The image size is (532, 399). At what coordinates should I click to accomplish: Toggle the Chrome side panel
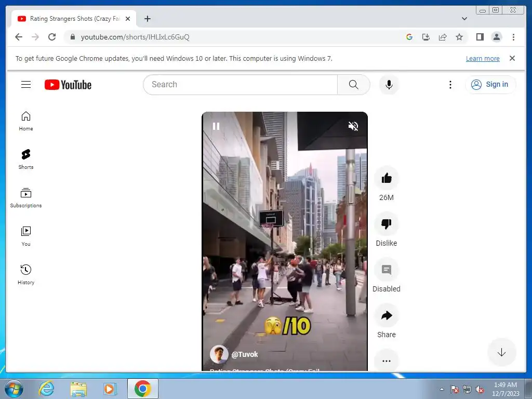pos(480,37)
